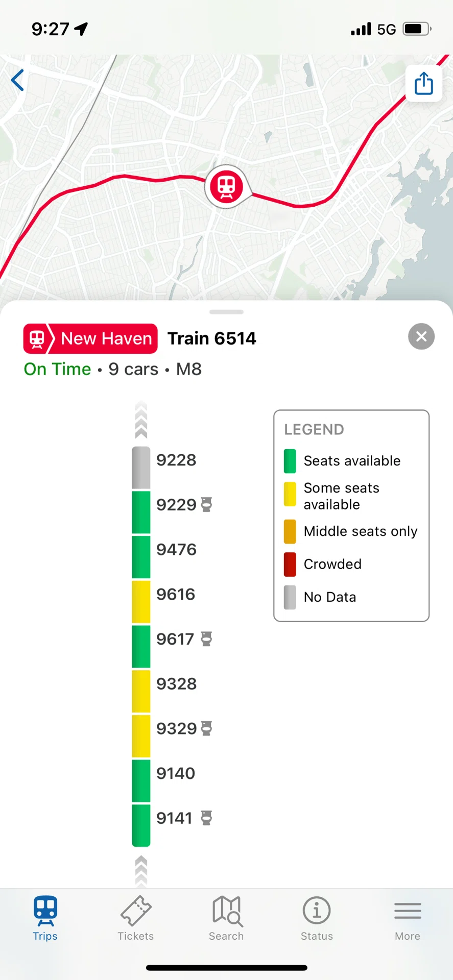Close the Train 6514 panel
This screenshot has height=980, width=453.
[421, 337]
